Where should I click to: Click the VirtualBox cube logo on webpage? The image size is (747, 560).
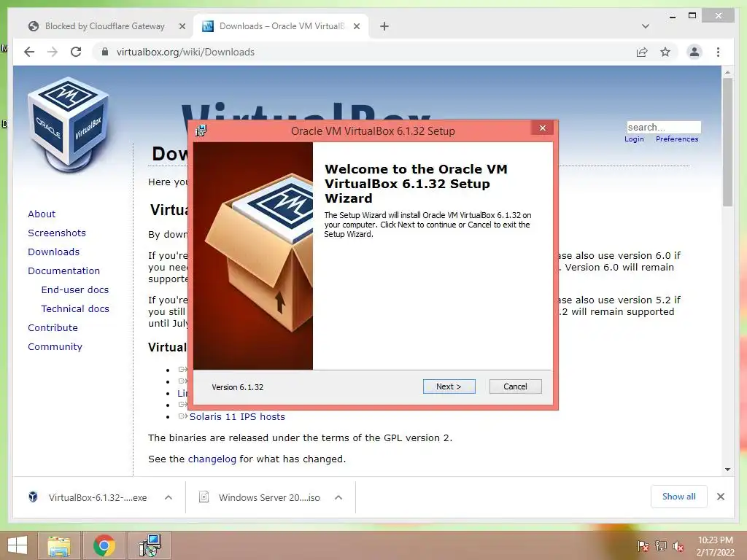point(68,124)
